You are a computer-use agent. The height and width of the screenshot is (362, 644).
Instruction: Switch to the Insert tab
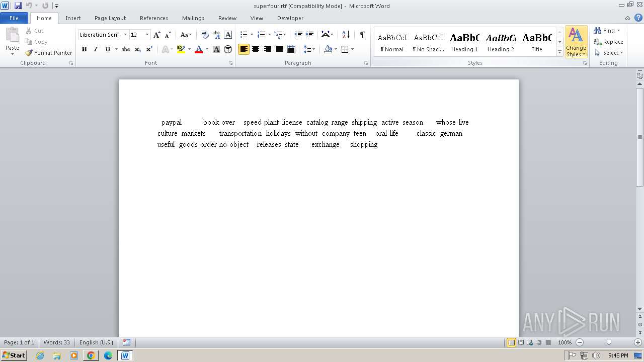click(x=73, y=18)
